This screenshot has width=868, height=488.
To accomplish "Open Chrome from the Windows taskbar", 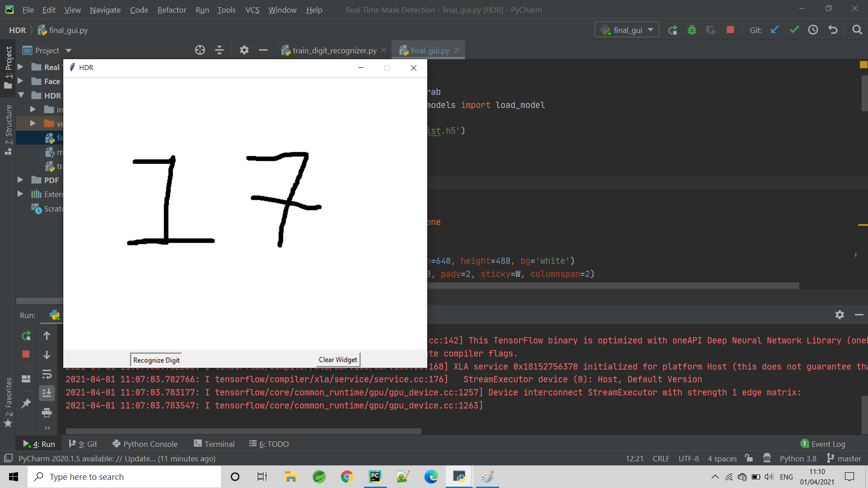I will coord(347,477).
